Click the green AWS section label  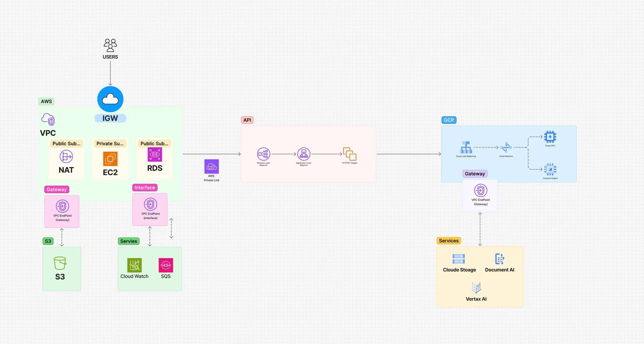point(46,102)
